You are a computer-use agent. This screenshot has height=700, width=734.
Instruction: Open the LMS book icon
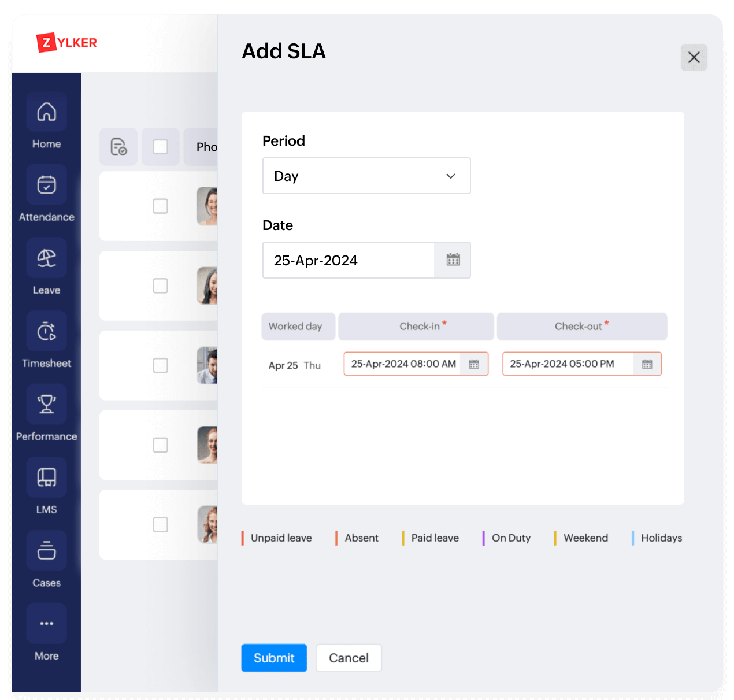tap(46, 477)
